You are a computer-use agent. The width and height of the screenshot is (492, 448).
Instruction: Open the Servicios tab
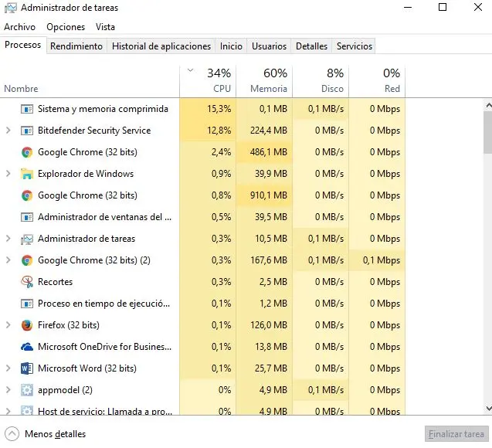click(355, 46)
